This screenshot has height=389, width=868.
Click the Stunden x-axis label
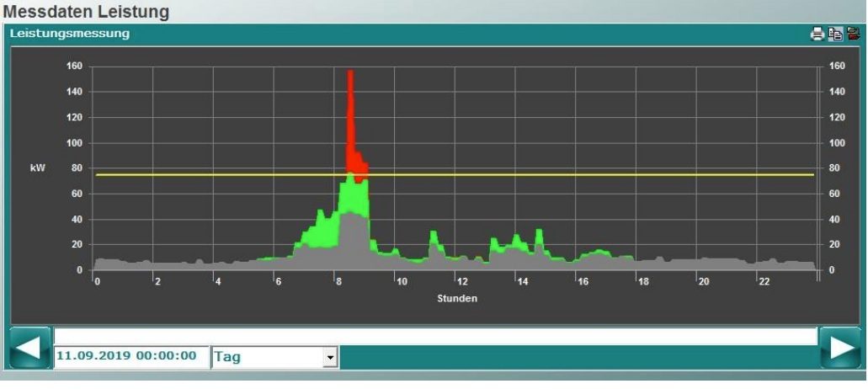tap(456, 298)
